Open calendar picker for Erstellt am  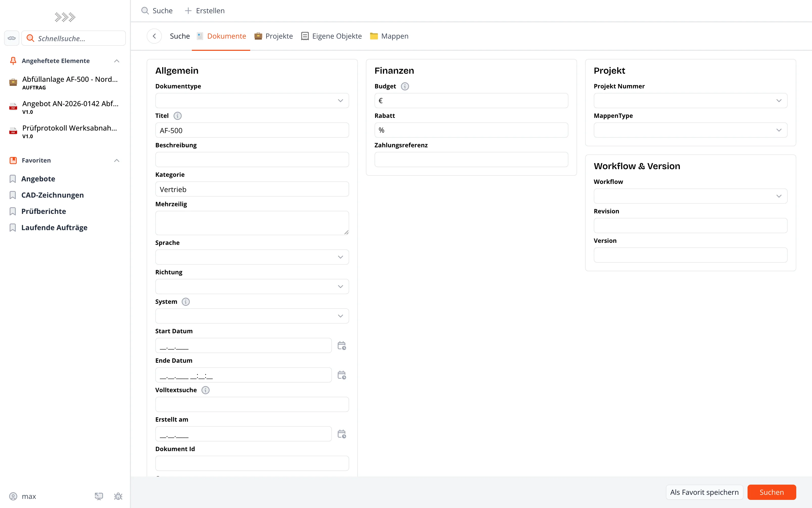pyautogui.click(x=342, y=434)
